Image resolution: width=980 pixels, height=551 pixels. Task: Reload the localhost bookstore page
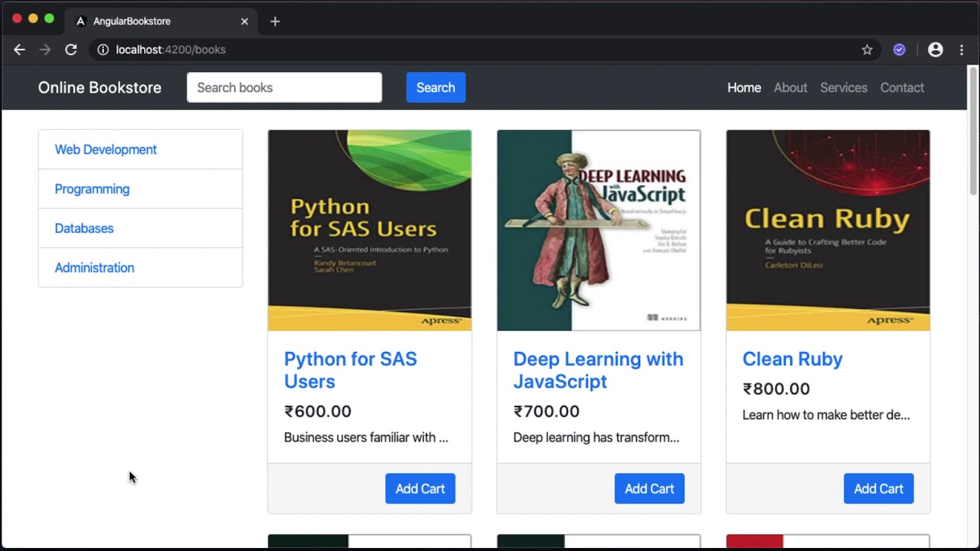(x=71, y=50)
